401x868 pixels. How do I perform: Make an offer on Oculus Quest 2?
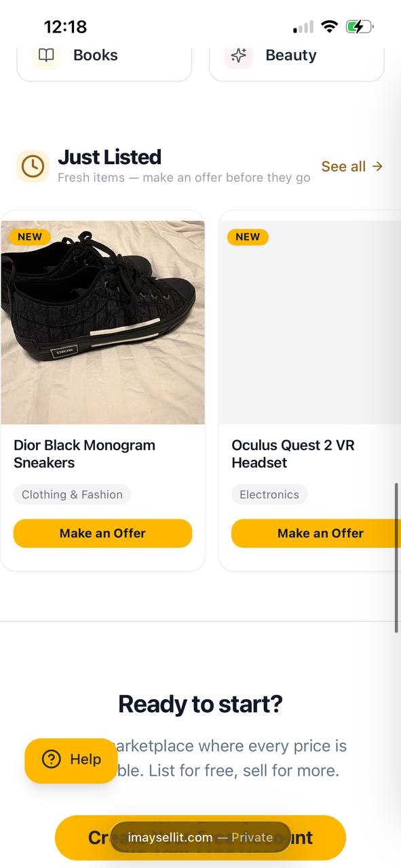[316, 533]
